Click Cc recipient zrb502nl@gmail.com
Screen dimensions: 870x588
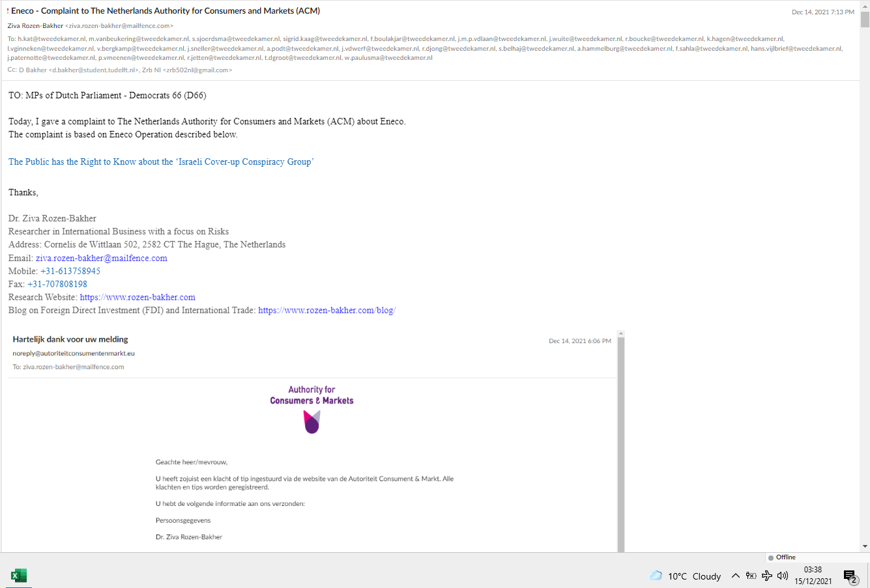click(x=197, y=70)
